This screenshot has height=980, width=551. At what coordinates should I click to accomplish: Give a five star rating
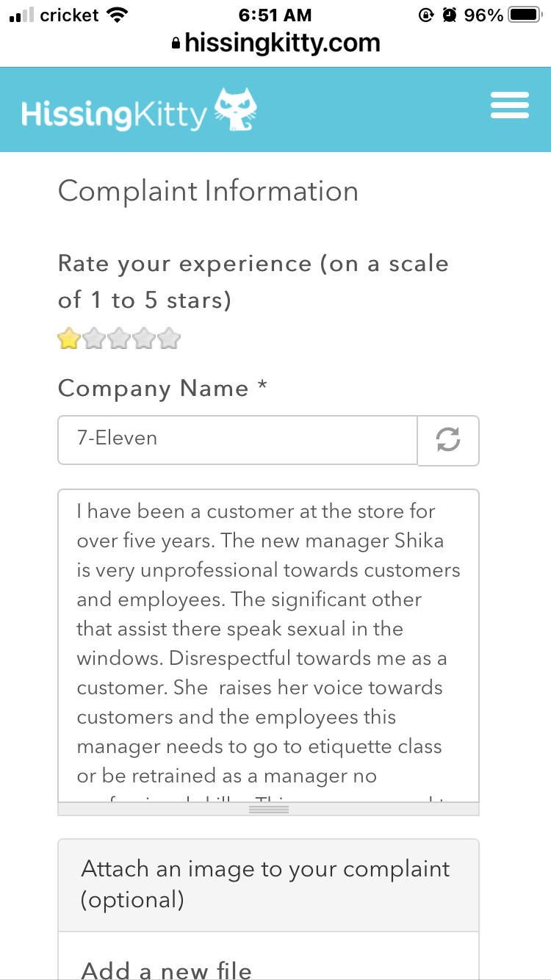169,338
